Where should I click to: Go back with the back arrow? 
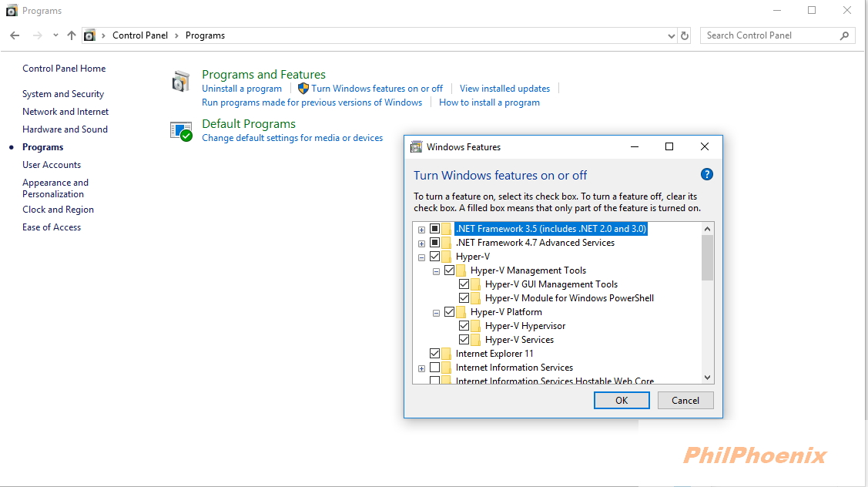[15, 35]
